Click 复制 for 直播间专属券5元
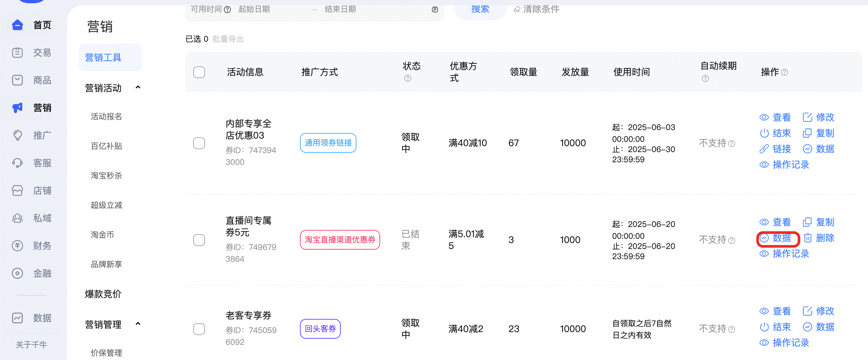Viewport: 868px width, 360px height. pos(818,222)
